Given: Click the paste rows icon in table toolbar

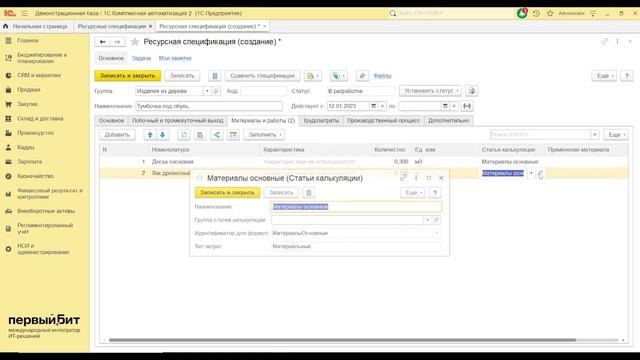Looking at the screenshot, I should (200, 135).
